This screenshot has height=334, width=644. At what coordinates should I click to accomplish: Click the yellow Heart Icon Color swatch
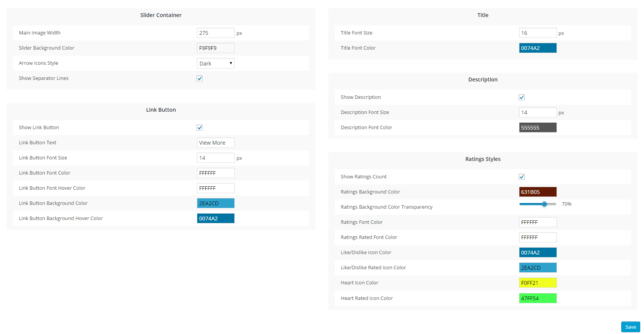[538, 283]
